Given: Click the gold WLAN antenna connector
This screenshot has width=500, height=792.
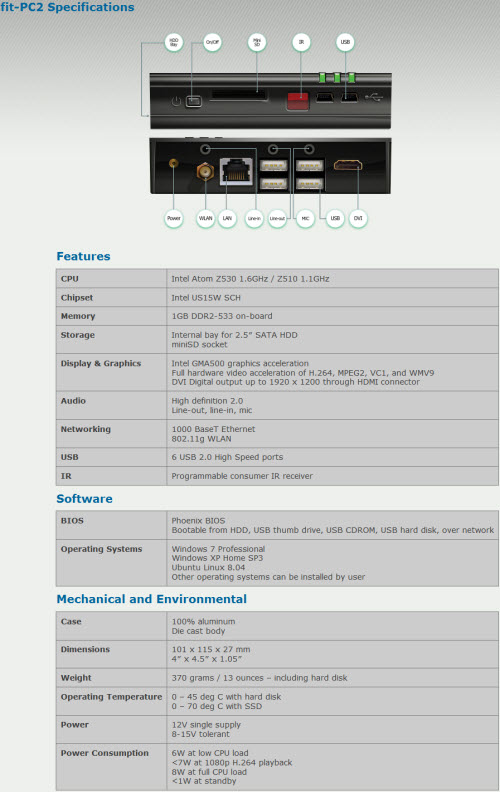Looking at the screenshot, I should [205, 172].
